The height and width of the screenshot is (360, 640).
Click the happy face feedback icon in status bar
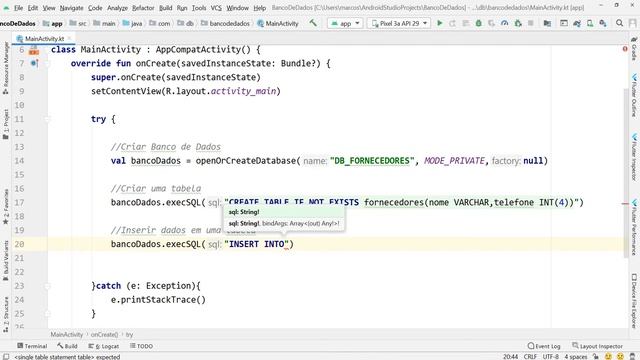(x=608, y=356)
